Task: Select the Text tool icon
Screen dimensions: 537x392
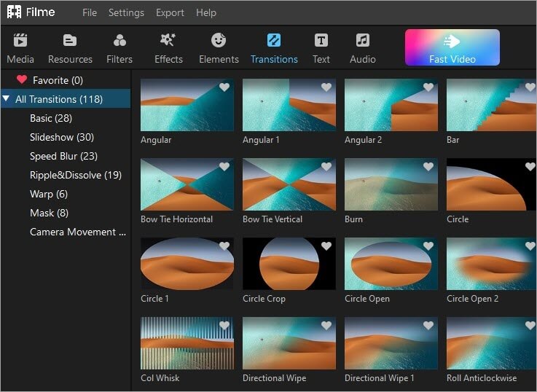Action: point(321,41)
